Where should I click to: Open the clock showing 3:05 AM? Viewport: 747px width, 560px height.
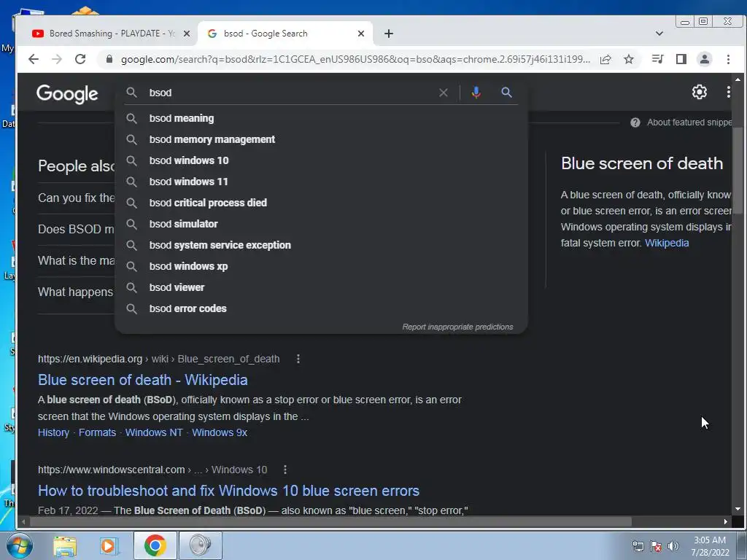click(710, 546)
